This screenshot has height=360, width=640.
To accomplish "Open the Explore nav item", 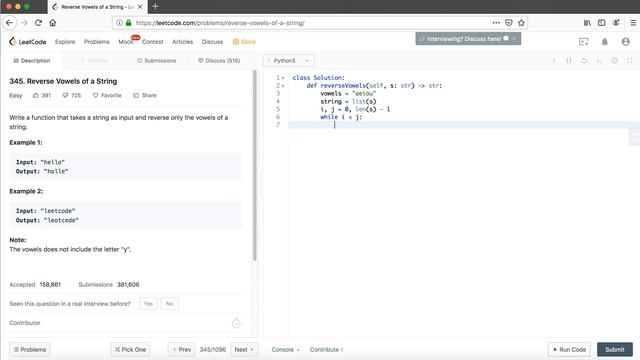I will tap(65, 42).
